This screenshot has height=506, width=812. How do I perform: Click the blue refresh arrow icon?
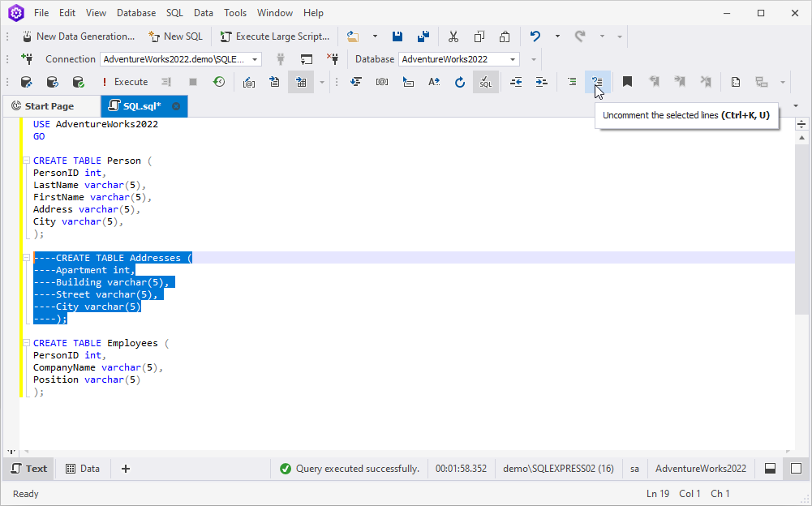pos(460,82)
